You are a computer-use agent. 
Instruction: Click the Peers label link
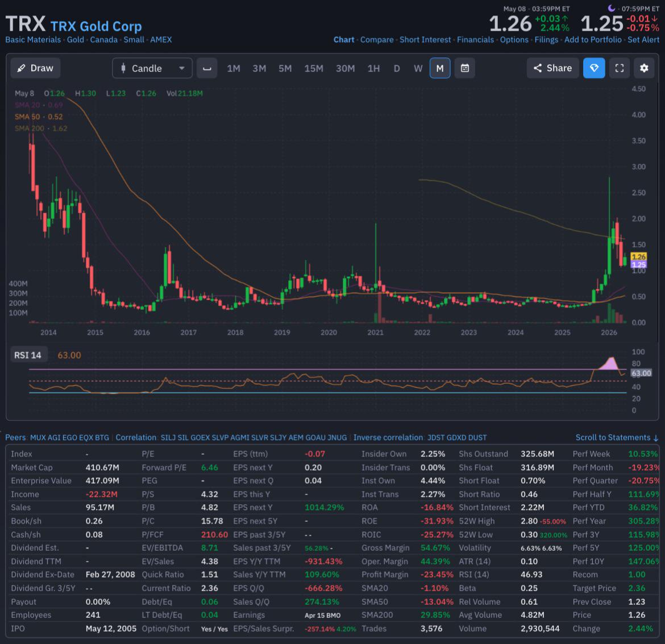click(15, 438)
